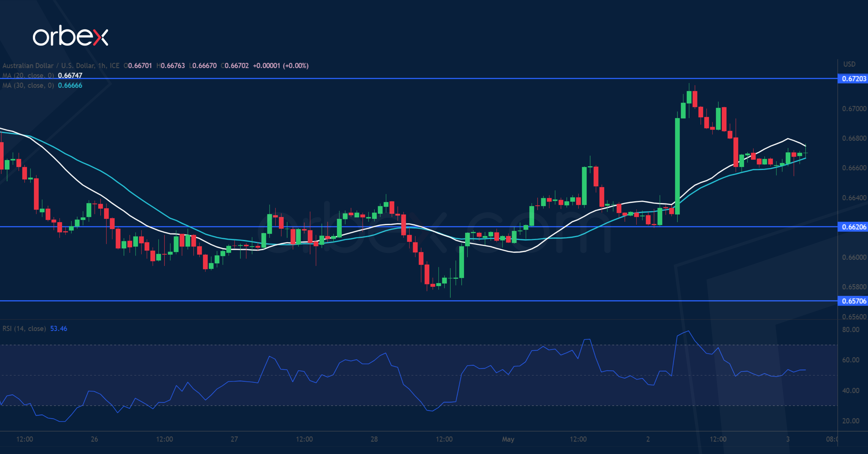Click the 80.00 level on RSI scale
The width and height of the screenshot is (868, 454).
pyautogui.click(x=850, y=330)
